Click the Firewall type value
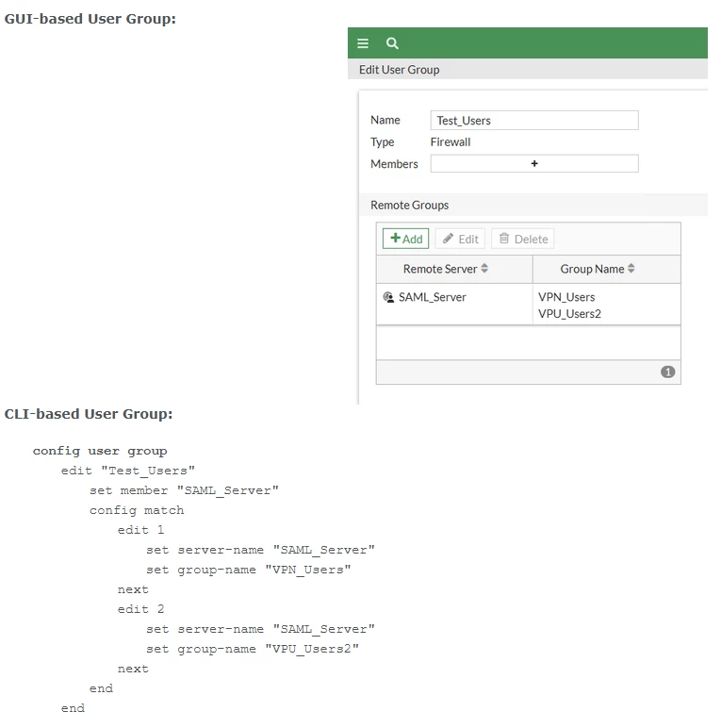The image size is (721, 728). coord(451,142)
